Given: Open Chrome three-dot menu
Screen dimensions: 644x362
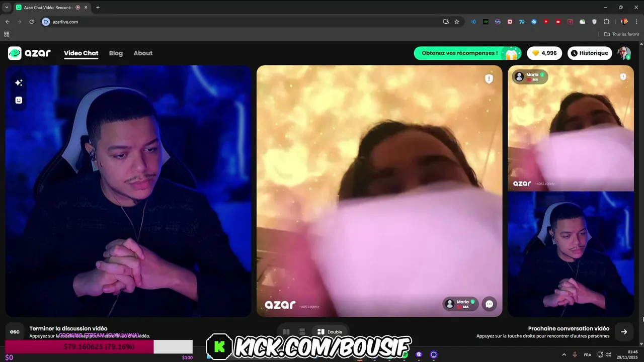Looking at the screenshot, I should coord(636,22).
